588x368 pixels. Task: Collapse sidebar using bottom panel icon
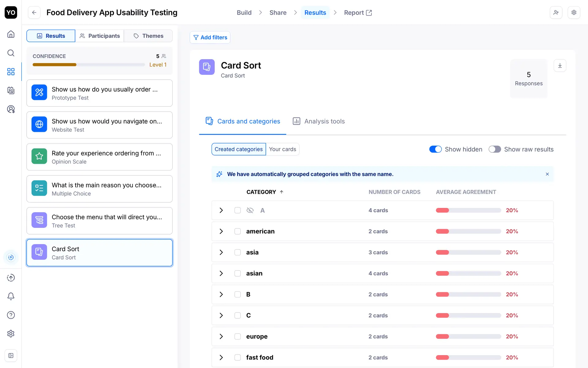[x=11, y=355]
